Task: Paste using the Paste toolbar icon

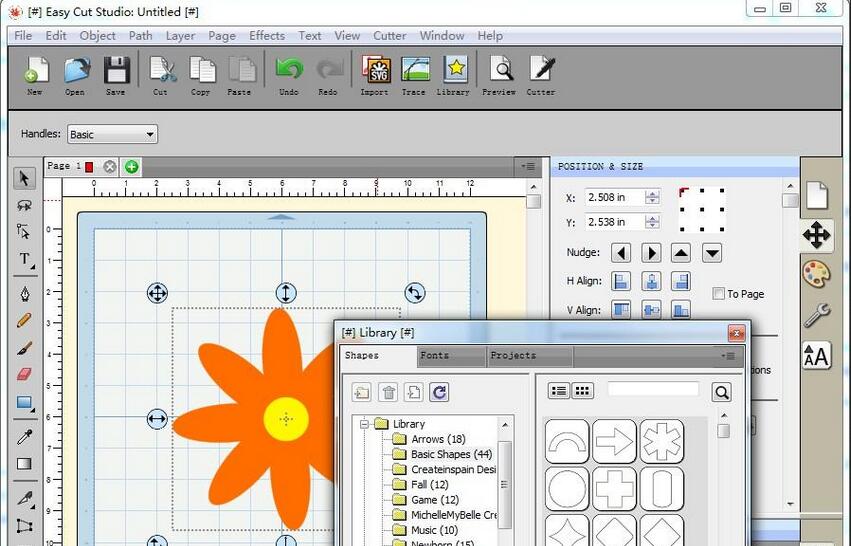Action: [x=240, y=75]
